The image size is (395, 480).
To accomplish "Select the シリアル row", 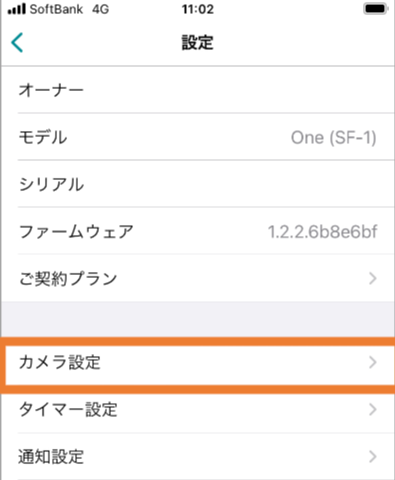I will [x=198, y=184].
